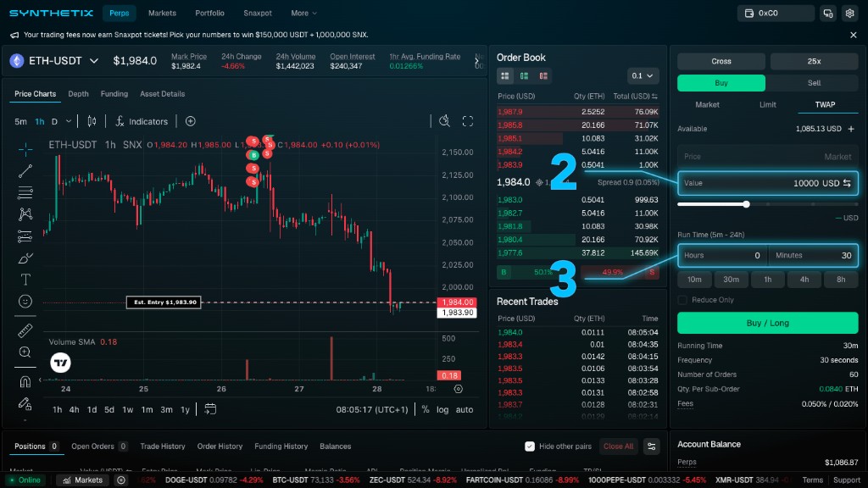Open the More menu dropdown

click(304, 14)
